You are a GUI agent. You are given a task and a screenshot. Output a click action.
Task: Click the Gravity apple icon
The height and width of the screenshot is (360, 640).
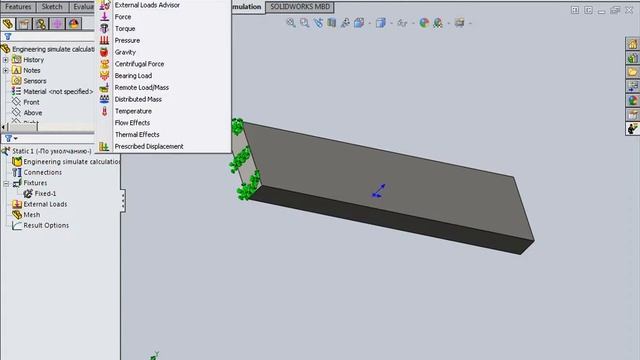104,52
